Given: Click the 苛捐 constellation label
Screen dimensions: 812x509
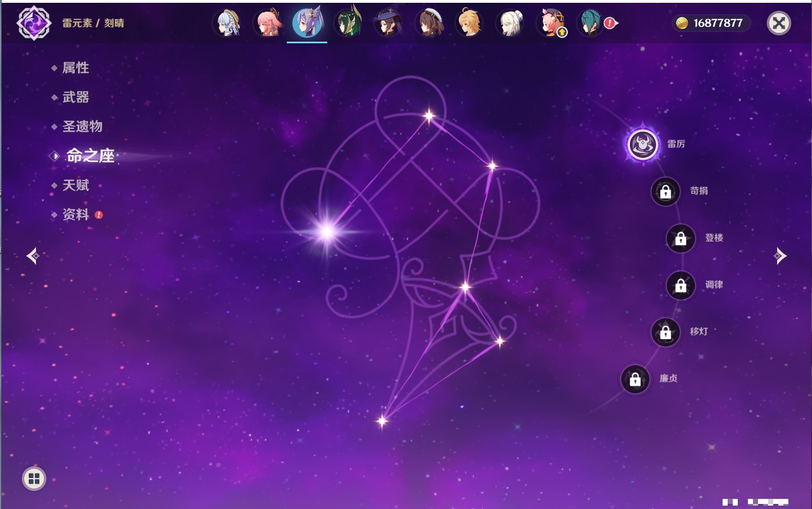Looking at the screenshot, I should [699, 191].
